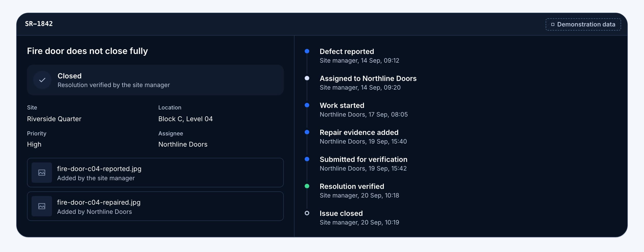Select the hollow Issue closed timeline dot
Screen dimensions: 644x252
tap(307, 213)
